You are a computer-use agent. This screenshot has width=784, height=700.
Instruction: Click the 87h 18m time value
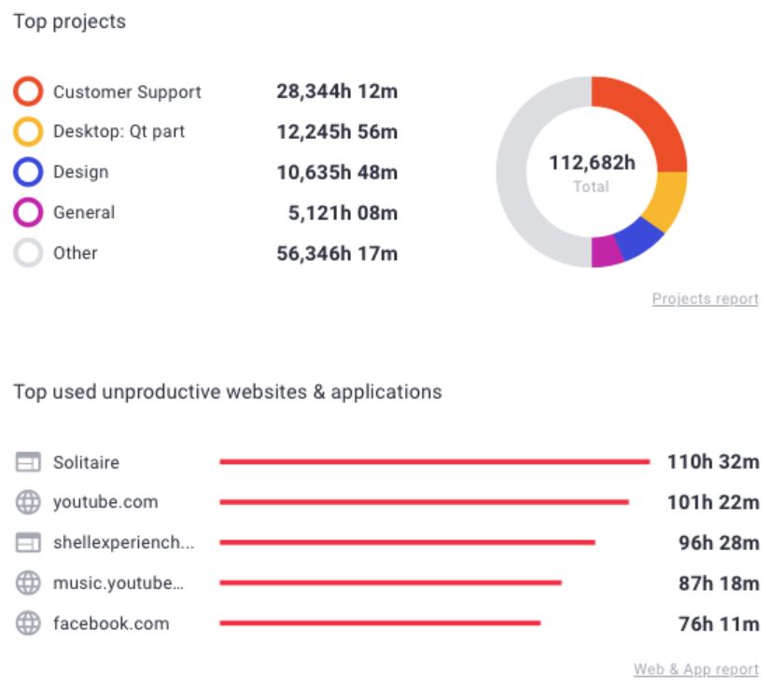[x=719, y=583]
